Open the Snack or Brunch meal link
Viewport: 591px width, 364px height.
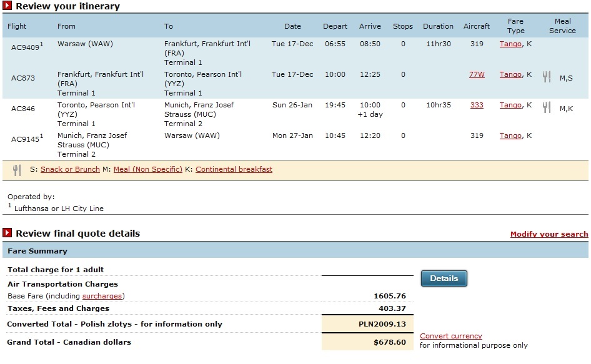pyautogui.click(x=70, y=169)
